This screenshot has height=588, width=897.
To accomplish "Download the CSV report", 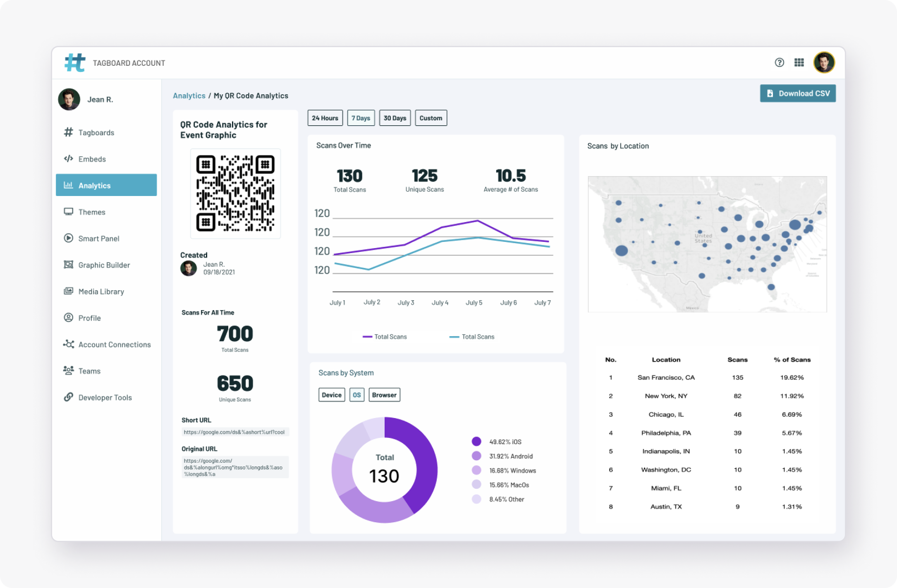I will 797,93.
